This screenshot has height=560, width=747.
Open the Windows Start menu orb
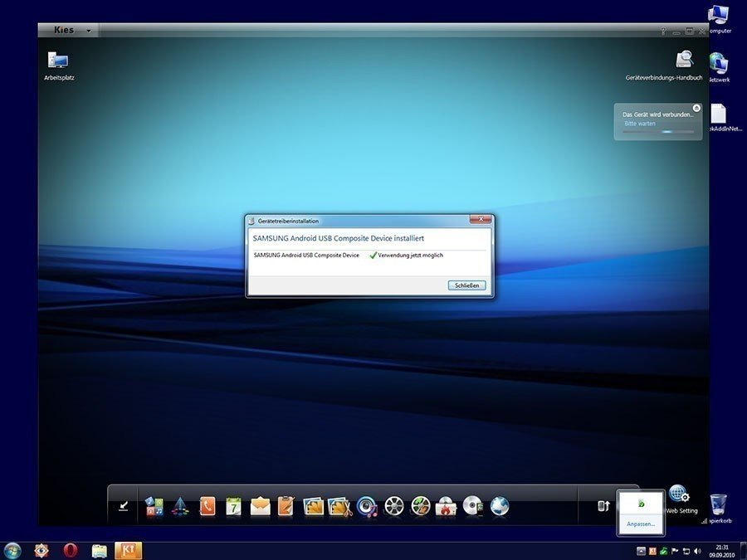point(12,551)
